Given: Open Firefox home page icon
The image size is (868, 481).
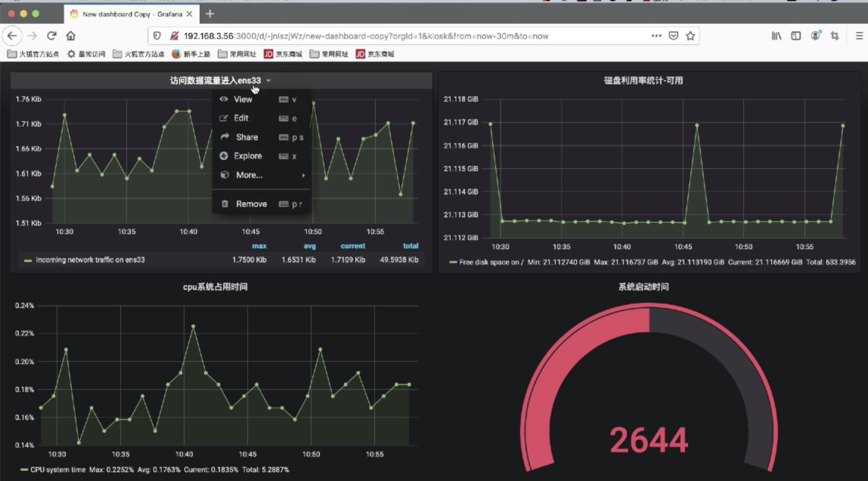Looking at the screenshot, I should [71, 36].
